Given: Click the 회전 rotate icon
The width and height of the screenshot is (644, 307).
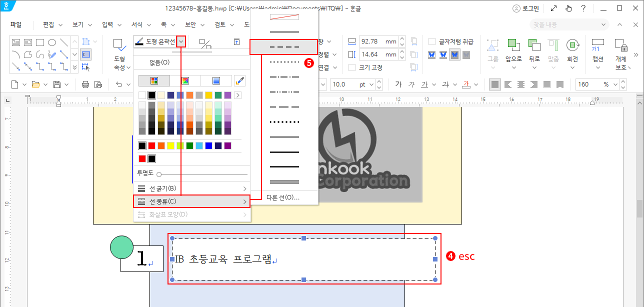Looking at the screenshot, I should (572, 50).
